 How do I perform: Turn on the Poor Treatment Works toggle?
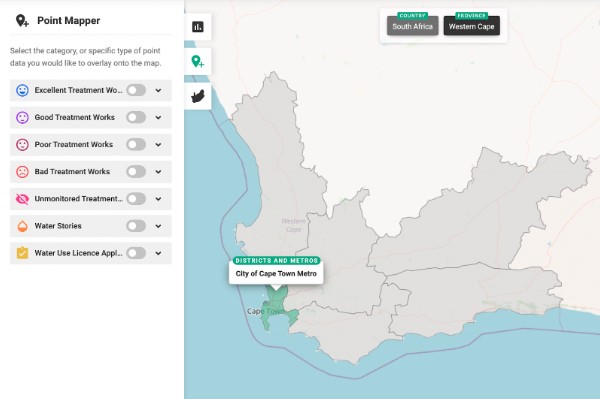(x=136, y=145)
